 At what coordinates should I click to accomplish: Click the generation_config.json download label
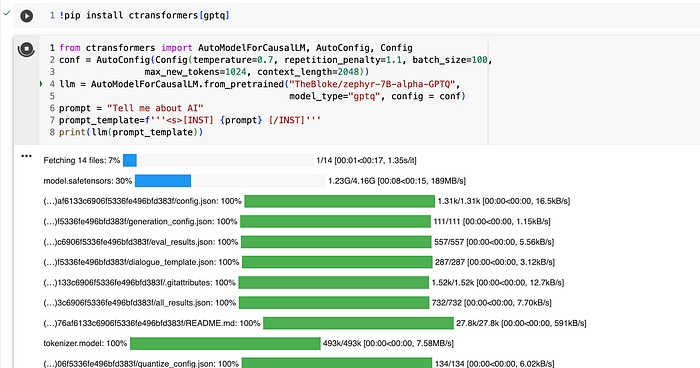(x=141, y=222)
